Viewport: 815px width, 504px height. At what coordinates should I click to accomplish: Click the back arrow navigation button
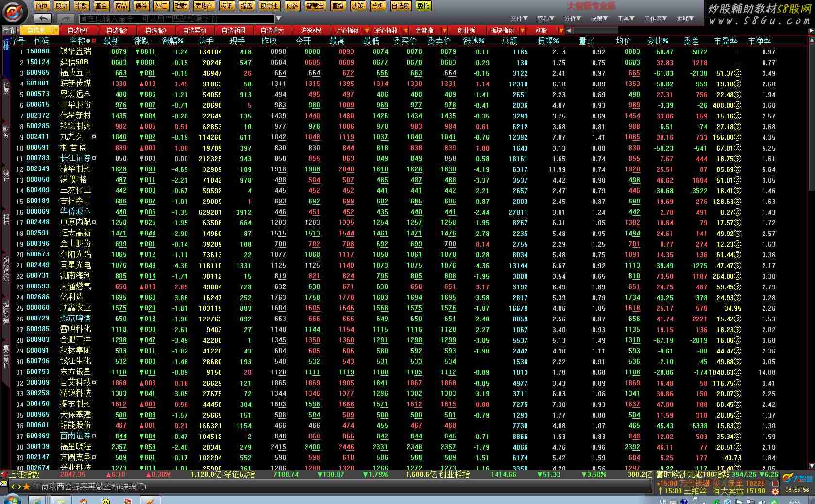click(x=43, y=18)
